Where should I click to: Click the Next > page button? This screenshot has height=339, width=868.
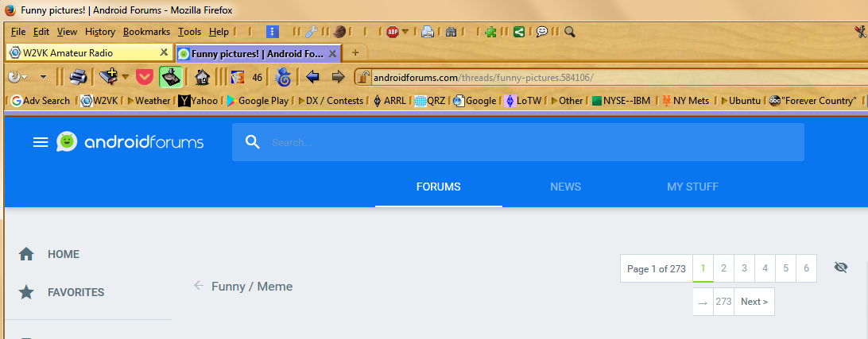(x=754, y=302)
